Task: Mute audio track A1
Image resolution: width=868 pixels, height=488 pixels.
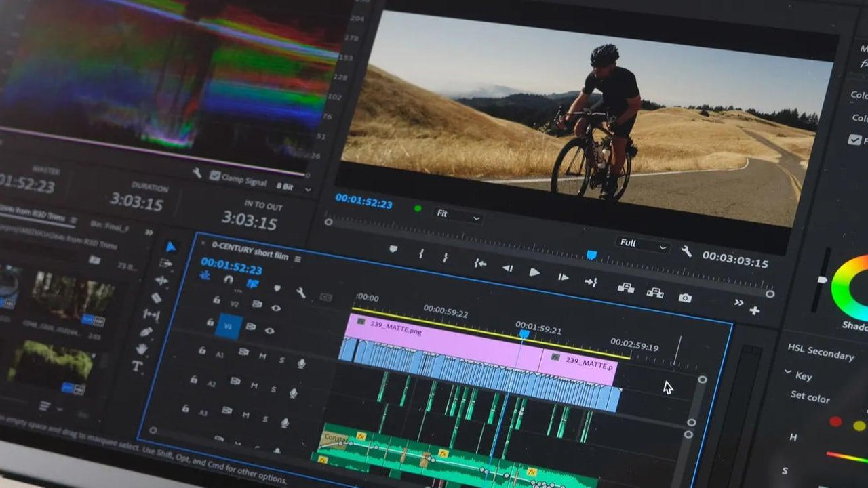Action: tap(262, 357)
